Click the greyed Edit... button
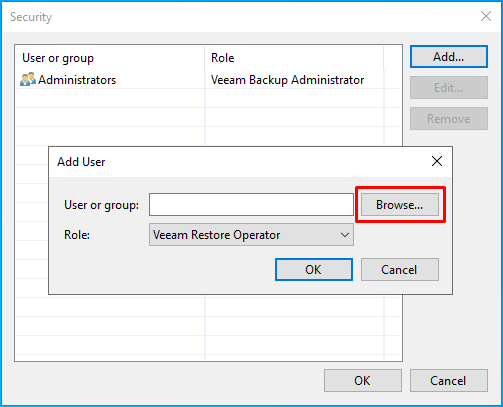The image size is (503, 407). (449, 88)
